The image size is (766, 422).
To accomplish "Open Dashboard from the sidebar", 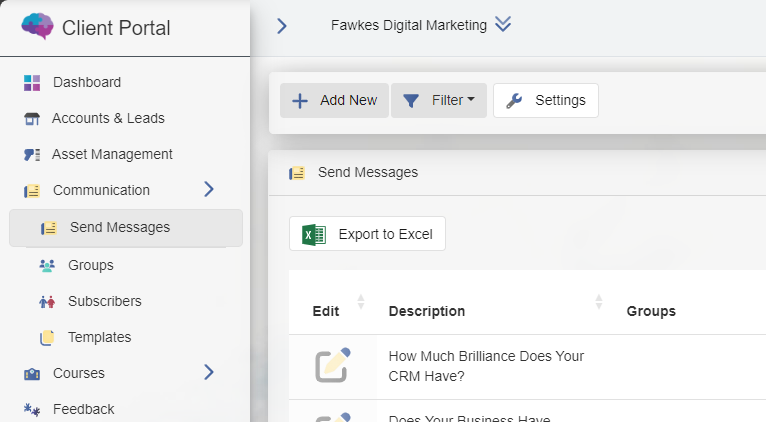I will (x=86, y=82).
